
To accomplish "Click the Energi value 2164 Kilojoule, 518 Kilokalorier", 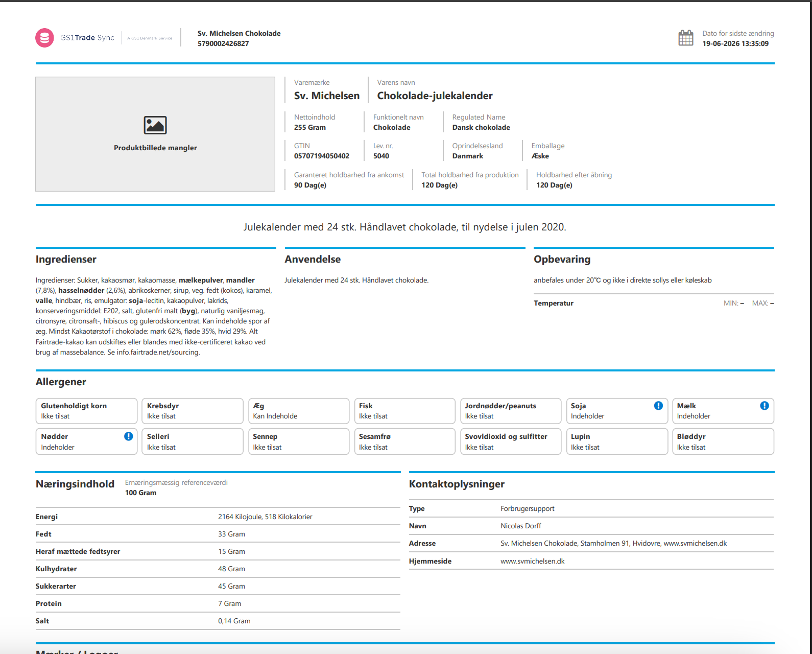I will (265, 517).
